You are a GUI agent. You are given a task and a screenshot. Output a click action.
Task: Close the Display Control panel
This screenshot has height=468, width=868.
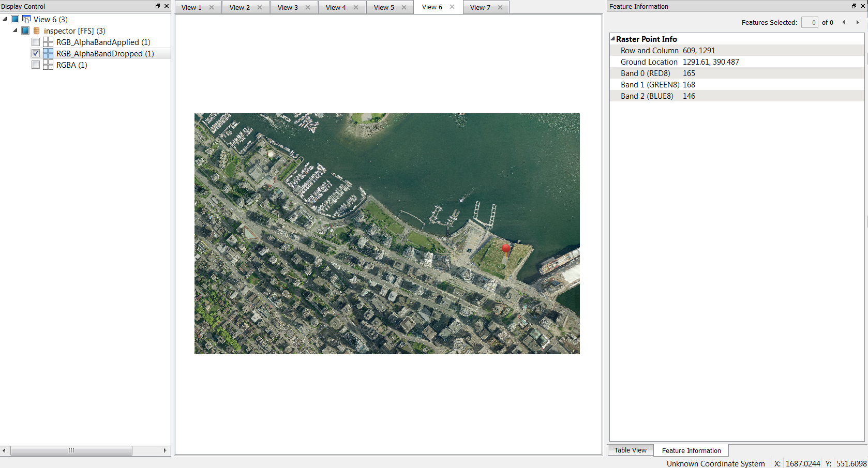(x=167, y=6)
